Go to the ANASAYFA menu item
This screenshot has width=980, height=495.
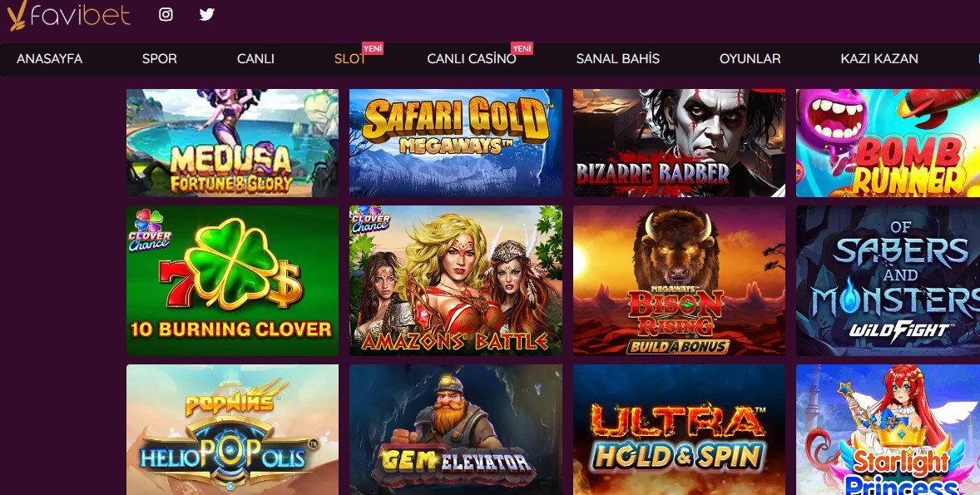click(x=49, y=59)
